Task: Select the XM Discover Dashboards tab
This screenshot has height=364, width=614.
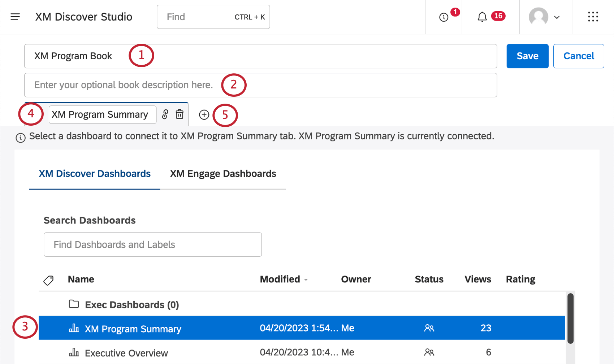Action: 95,174
